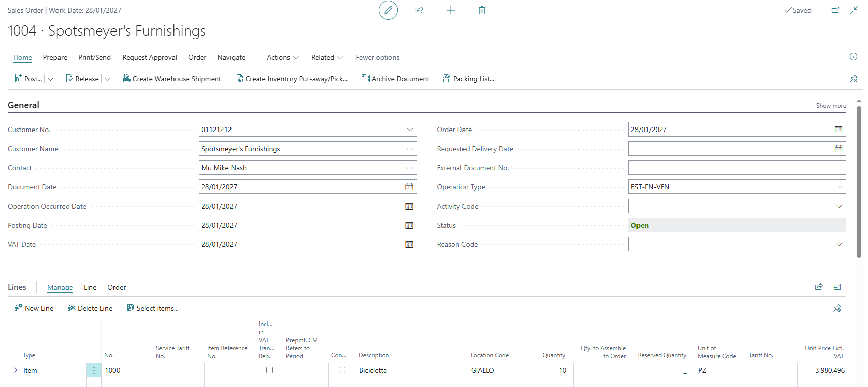Click External Document No. field

(737, 168)
